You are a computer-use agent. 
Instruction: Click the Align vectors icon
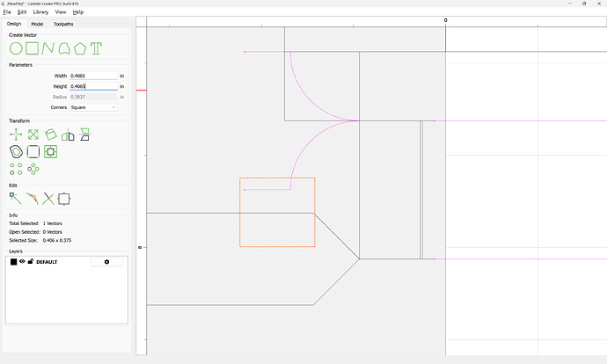coord(84,135)
